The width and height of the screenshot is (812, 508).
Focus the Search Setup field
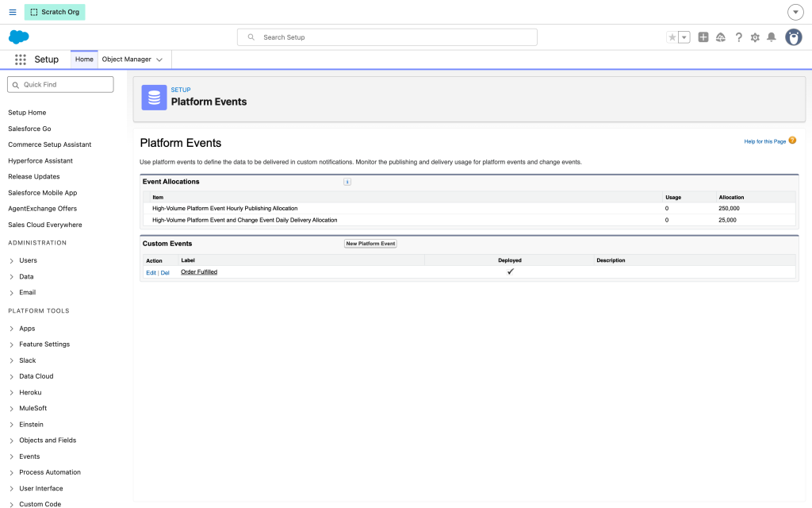pyautogui.click(x=387, y=37)
